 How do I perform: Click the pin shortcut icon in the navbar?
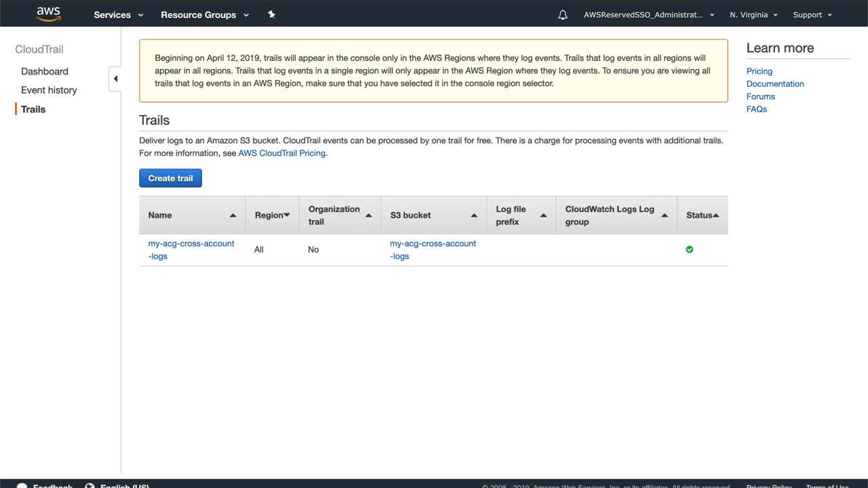click(271, 14)
